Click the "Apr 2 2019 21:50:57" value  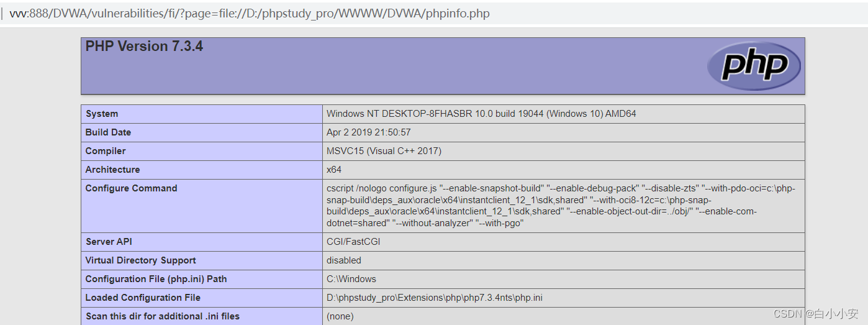368,132
